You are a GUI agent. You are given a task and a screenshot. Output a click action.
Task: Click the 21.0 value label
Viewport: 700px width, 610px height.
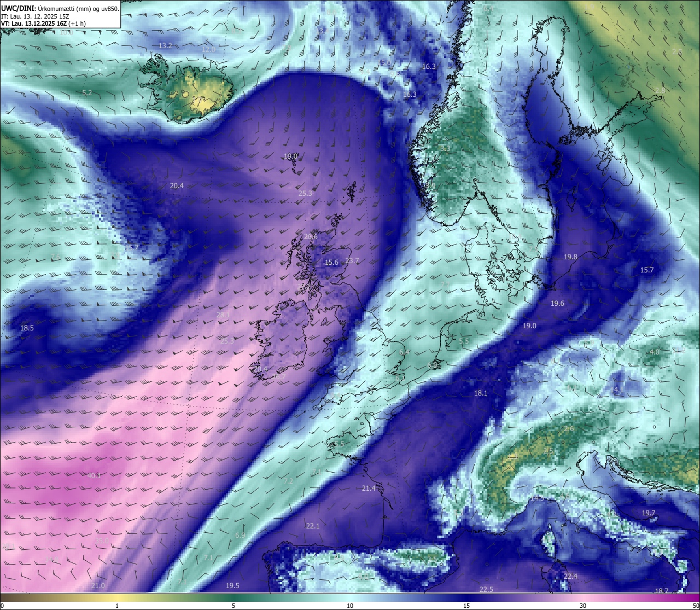[98, 585]
